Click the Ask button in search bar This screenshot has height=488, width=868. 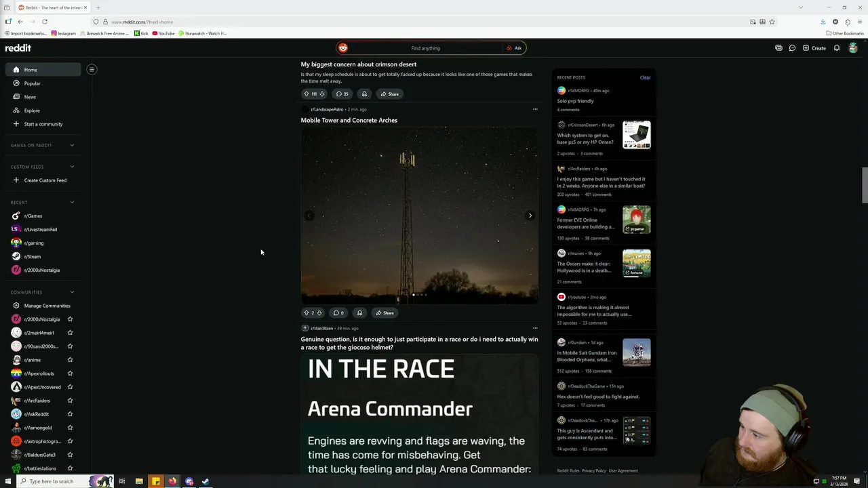coord(514,48)
